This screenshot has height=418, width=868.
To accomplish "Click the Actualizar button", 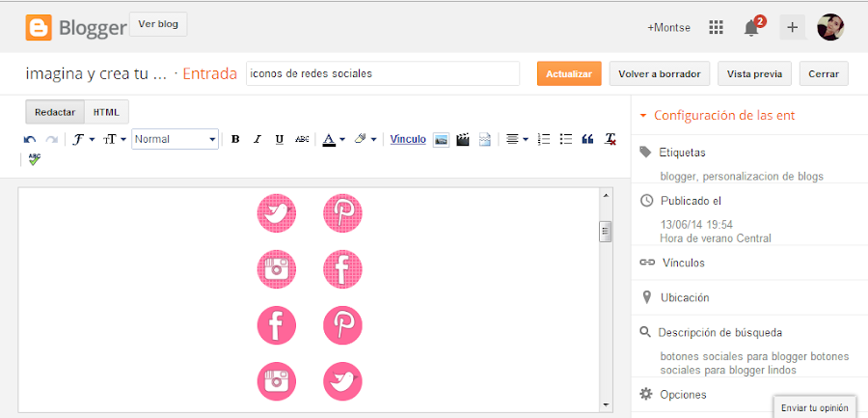I will click(x=569, y=73).
